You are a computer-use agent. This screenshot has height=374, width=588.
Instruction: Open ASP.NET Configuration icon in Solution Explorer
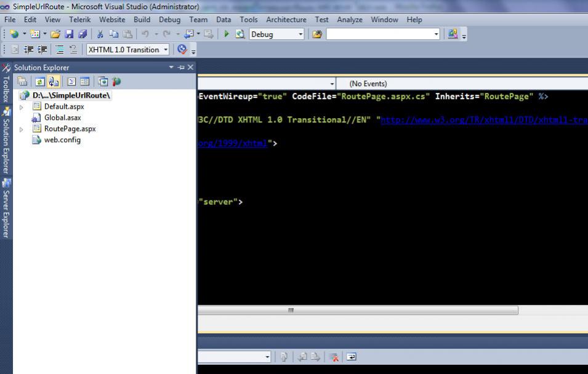116,81
